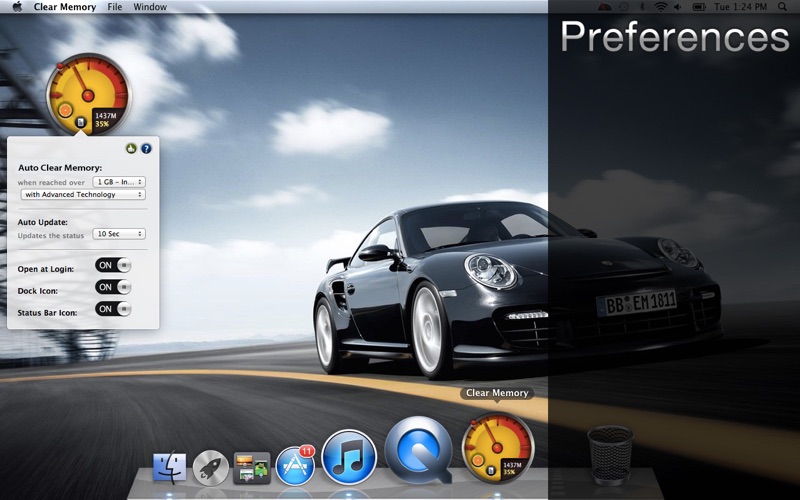Open the Trash in the Dock
800x500 pixels.
tap(610, 454)
